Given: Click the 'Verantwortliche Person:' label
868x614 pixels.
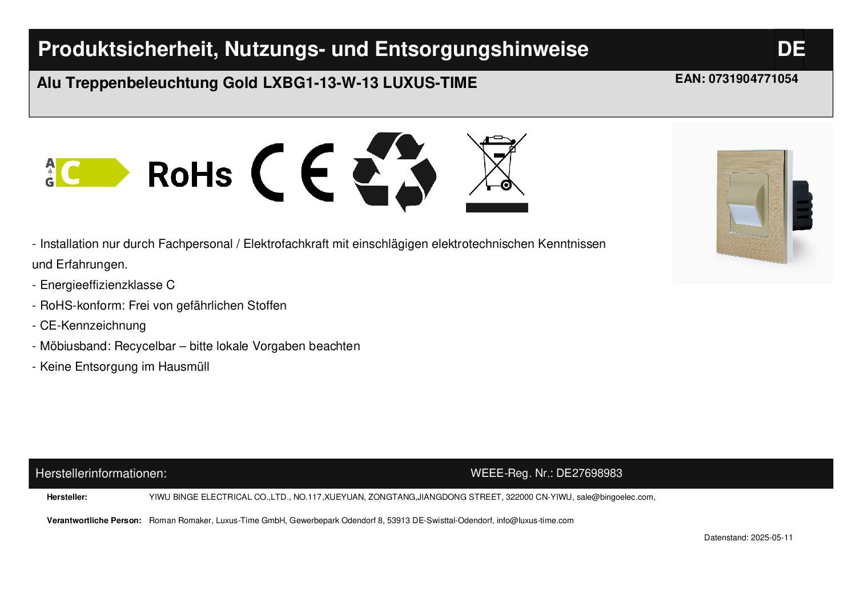Looking at the screenshot, I should click(x=94, y=520).
